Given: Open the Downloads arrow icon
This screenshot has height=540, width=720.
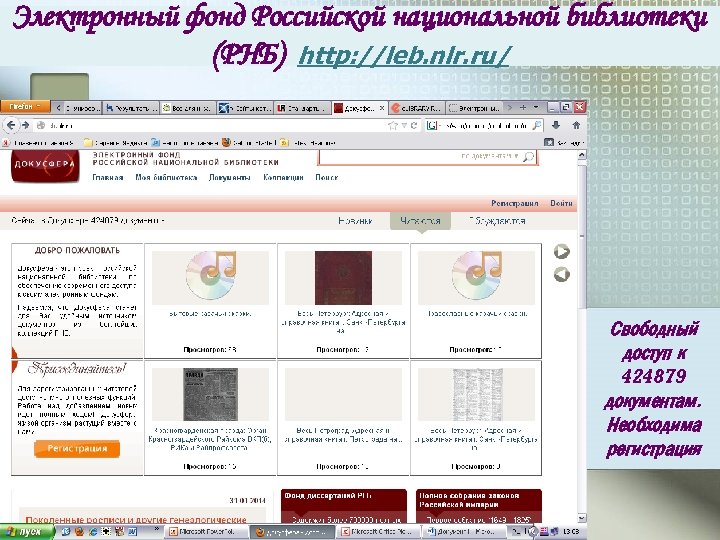Looking at the screenshot, I should tap(556, 125).
